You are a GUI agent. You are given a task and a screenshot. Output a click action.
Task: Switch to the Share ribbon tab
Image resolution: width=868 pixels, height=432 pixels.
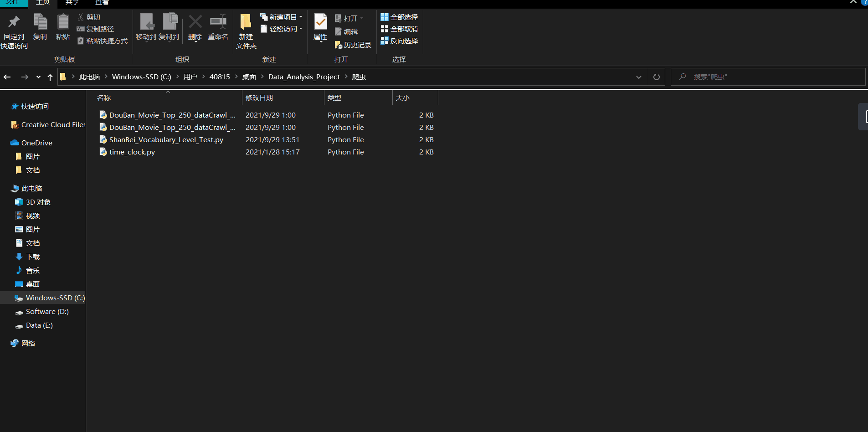[72, 3]
